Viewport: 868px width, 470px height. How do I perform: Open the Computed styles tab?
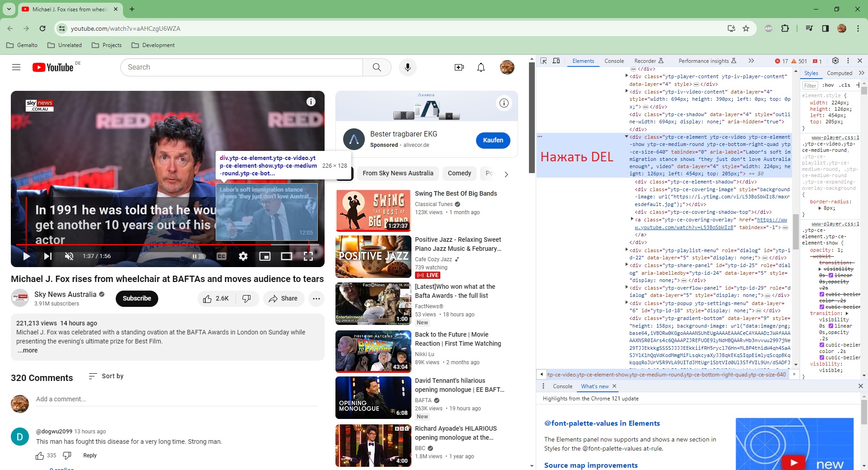point(839,73)
